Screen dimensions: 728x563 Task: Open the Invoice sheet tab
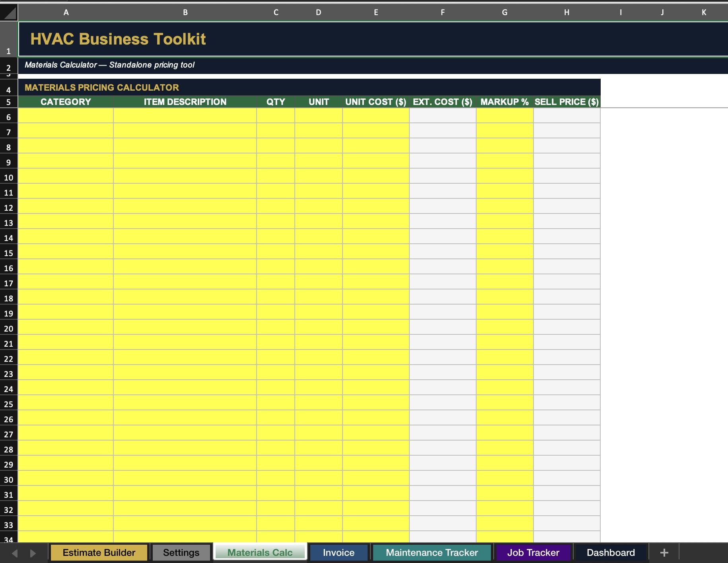339,553
